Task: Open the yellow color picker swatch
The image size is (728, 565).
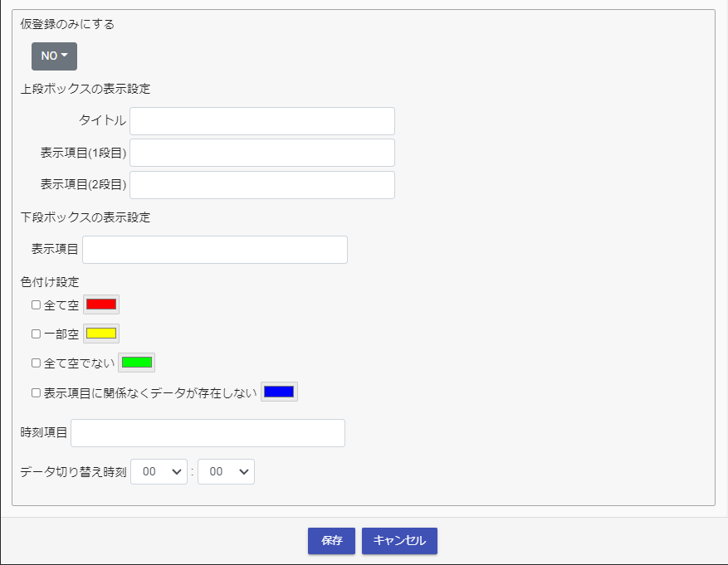Action: pos(101,334)
